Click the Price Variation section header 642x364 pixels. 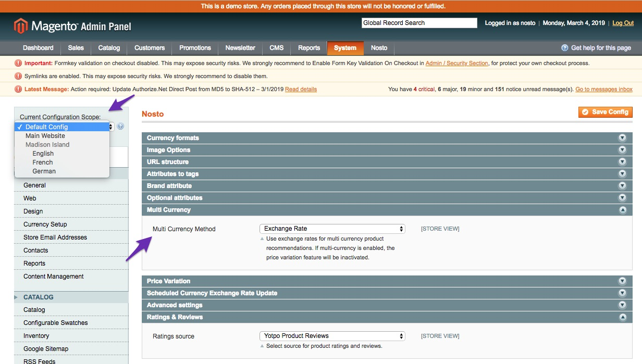[x=387, y=281]
